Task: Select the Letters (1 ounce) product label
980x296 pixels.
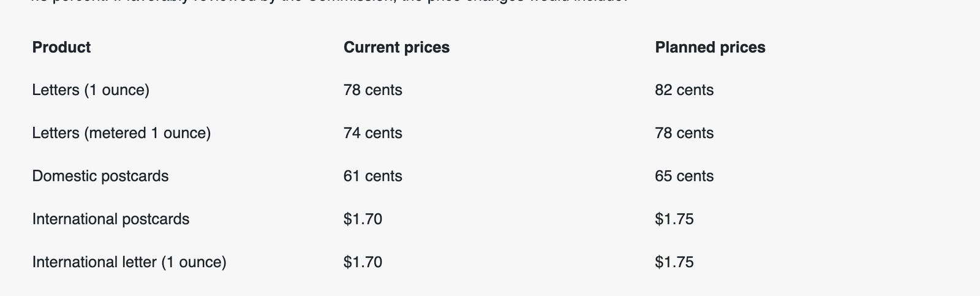Action: (91, 90)
